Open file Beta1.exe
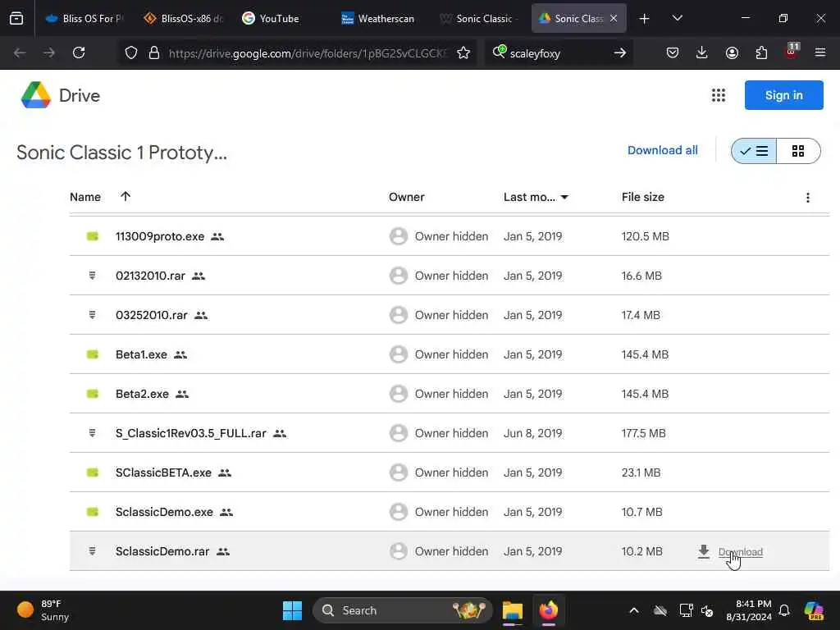The height and width of the screenshot is (630, 840). point(141,354)
